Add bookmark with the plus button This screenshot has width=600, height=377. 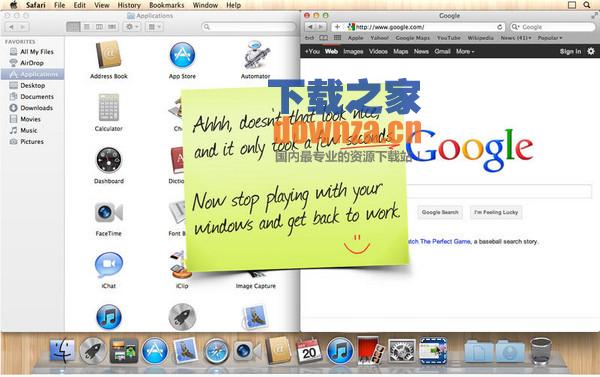[x=337, y=27]
